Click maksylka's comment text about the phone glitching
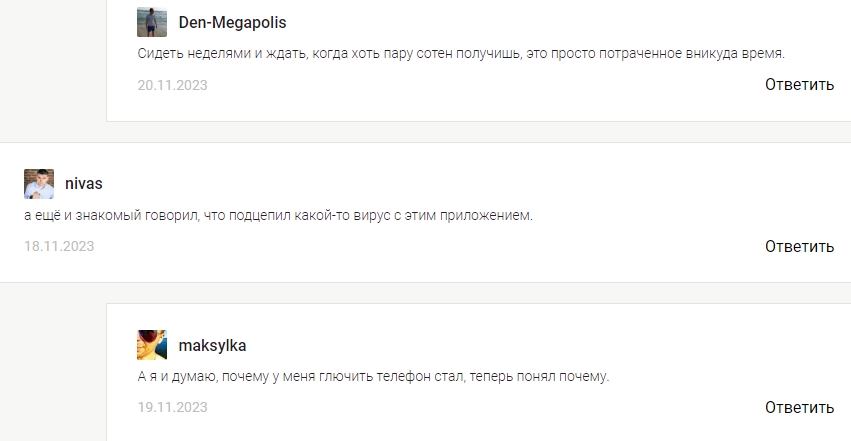851x441 pixels. pos(373,376)
